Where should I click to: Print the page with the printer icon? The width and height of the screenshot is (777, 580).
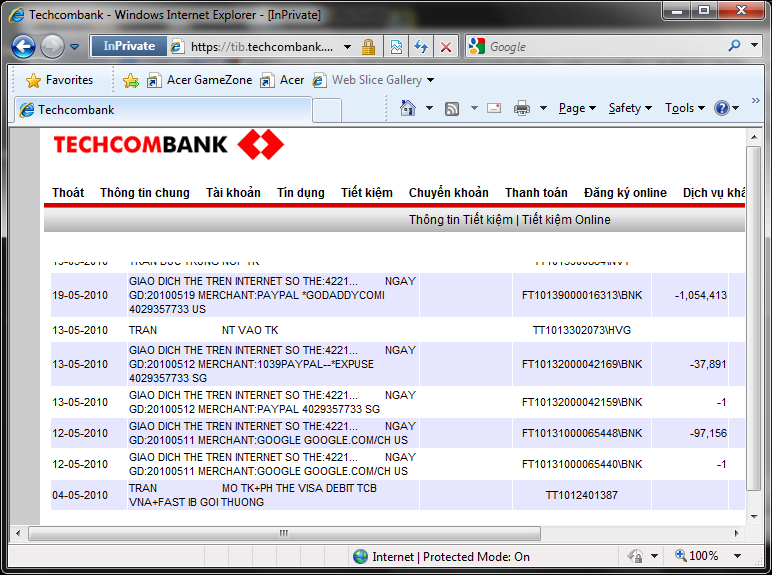[x=522, y=108]
